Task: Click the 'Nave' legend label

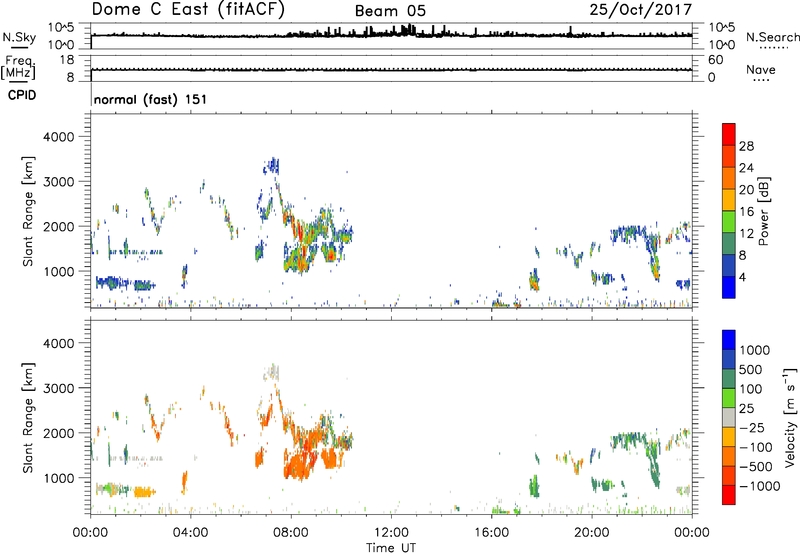Action: [x=761, y=69]
